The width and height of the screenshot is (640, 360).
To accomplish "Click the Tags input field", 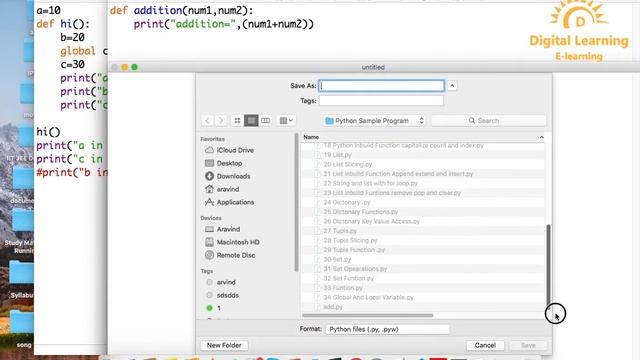I will (381, 100).
